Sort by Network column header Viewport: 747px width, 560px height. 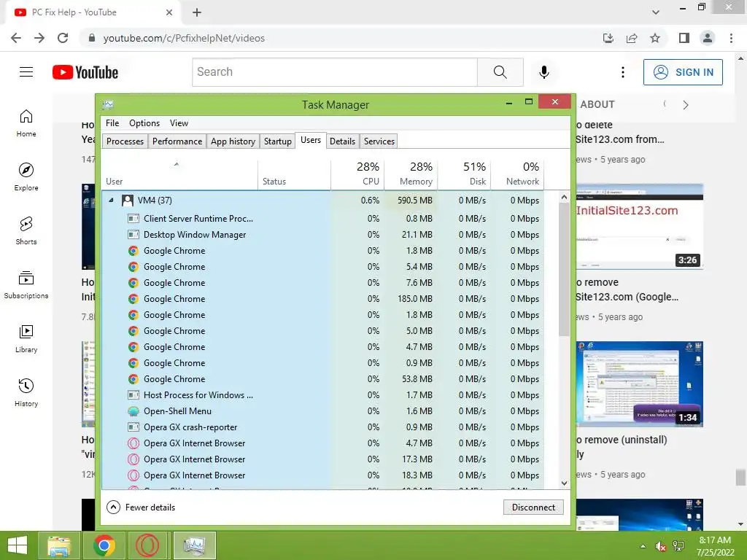tap(517, 174)
